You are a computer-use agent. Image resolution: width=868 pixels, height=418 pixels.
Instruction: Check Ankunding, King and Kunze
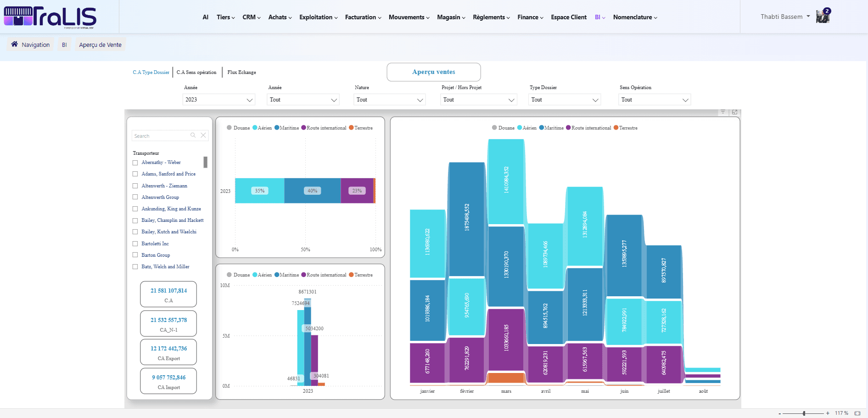(135, 209)
